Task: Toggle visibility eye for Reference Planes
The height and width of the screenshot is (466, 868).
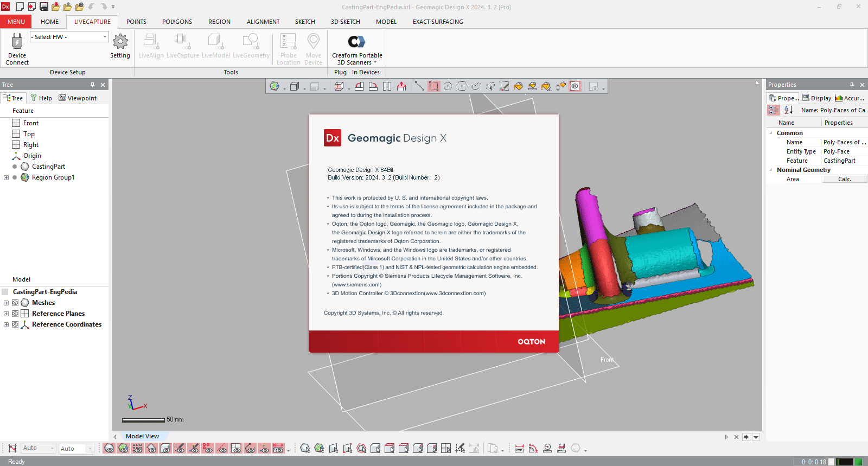Action: coord(15,314)
